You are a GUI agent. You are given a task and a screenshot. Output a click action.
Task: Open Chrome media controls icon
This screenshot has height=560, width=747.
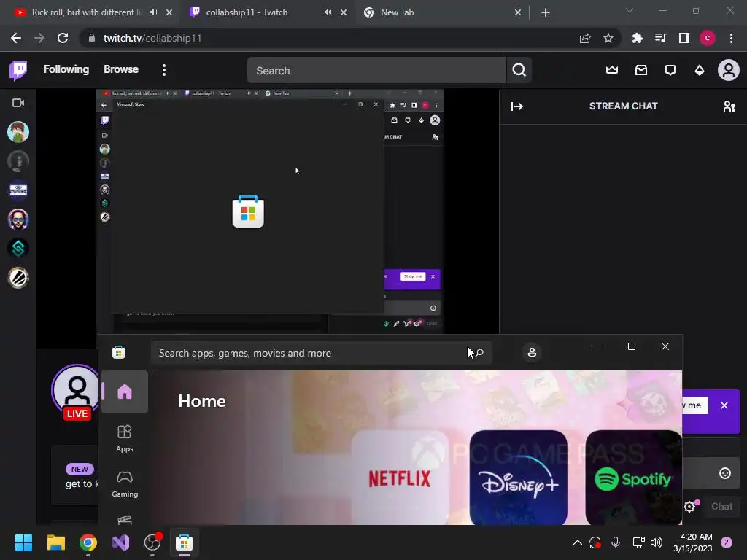coord(660,38)
